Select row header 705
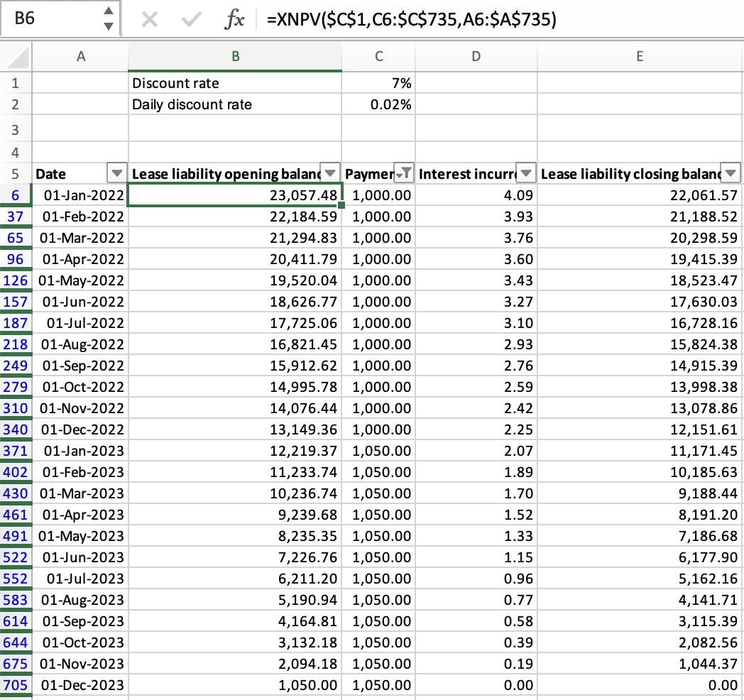Image resolution: width=744 pixels, height=700 pixels. click(16, 685)
